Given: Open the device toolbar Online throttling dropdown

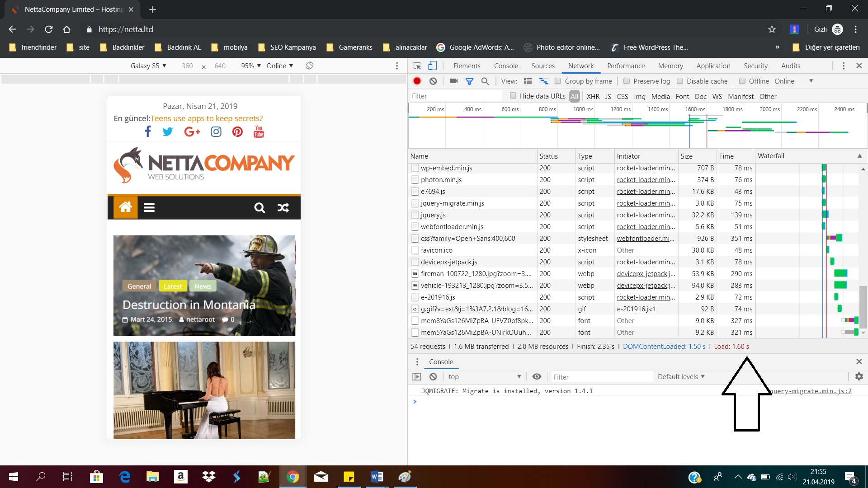Looking at the screenshot, I should 280,66.
